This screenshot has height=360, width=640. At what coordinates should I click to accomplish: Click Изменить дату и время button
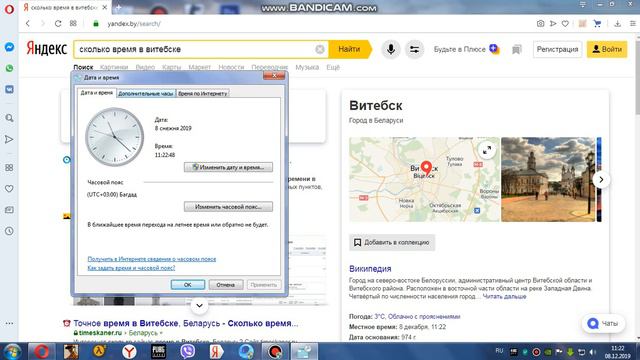coord(228,167)
